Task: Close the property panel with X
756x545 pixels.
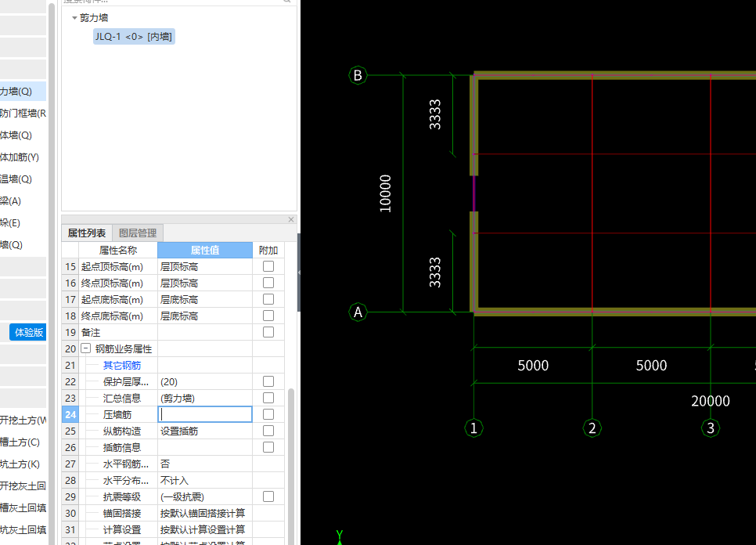Action: pos(291,219)
